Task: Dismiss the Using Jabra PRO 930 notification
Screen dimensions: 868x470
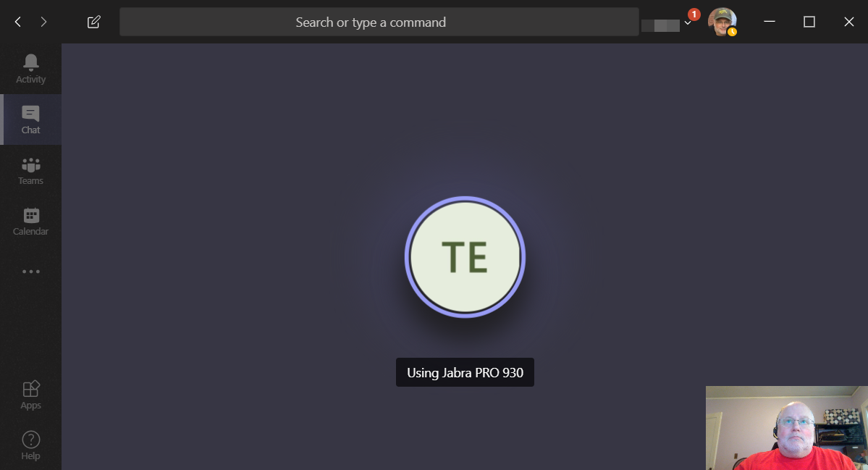Action: [465, 372]
